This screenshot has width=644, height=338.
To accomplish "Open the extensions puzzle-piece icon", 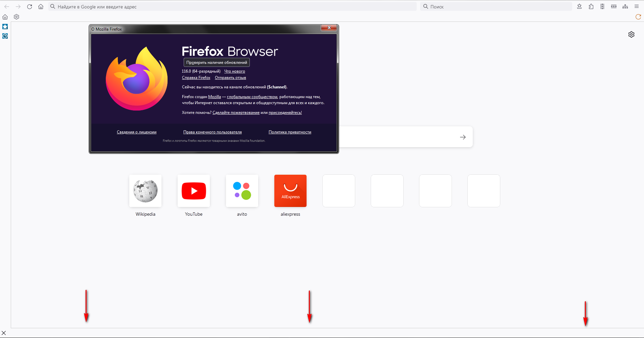I will pos(591,6).
